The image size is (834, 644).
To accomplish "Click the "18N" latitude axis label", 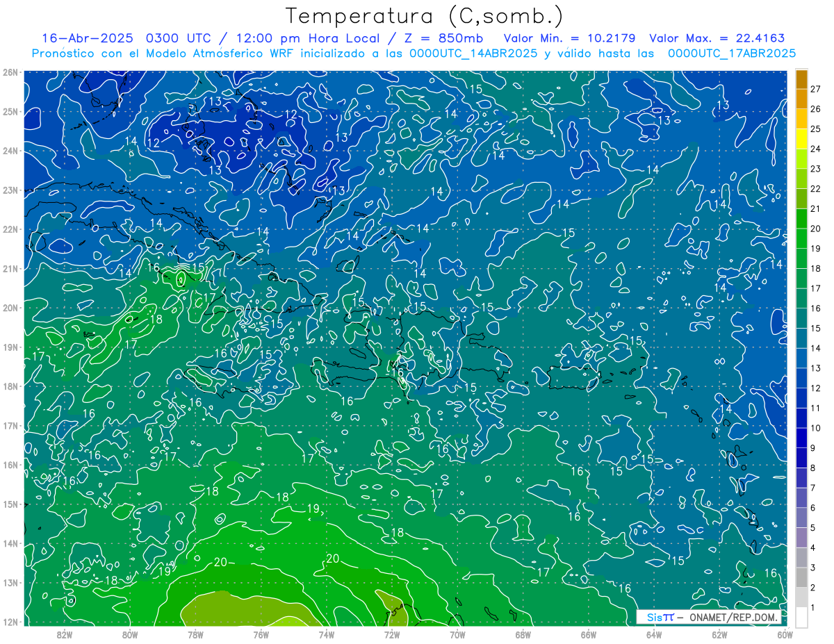I will pyautogui.click(x=10, y=386).
